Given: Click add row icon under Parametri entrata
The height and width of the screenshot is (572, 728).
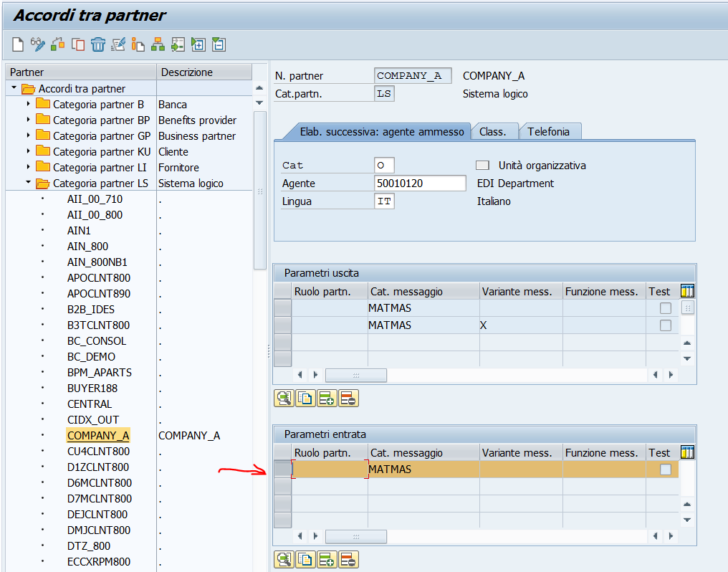Looking at the screenshot, I should point(327,560).
